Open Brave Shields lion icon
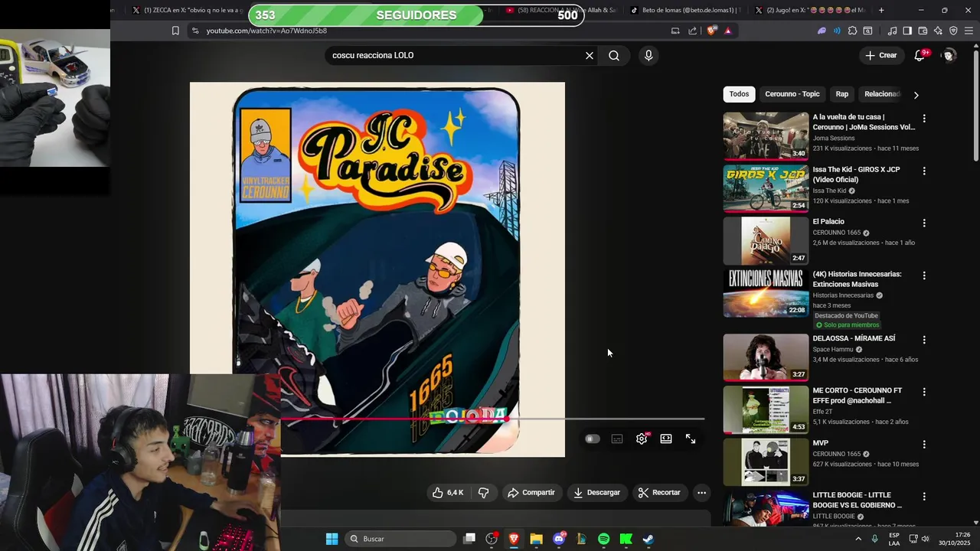This screenshot has width=980, height=551. click(x=711, y=31)
